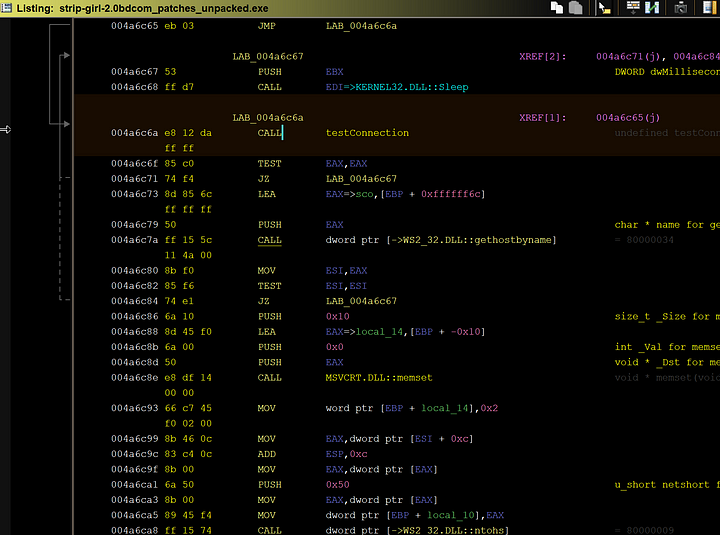Click the label LAB_004a6c67

pyautogui.click(x=268, y=56)
